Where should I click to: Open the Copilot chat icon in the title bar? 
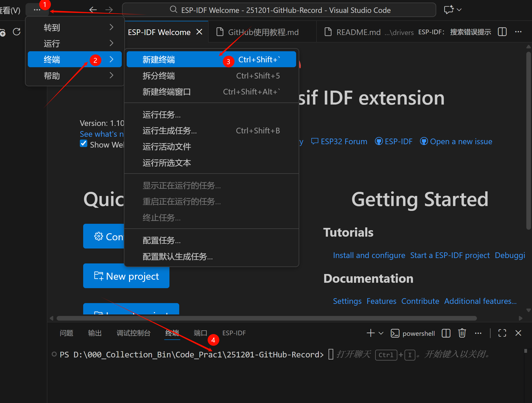[449, 10]
